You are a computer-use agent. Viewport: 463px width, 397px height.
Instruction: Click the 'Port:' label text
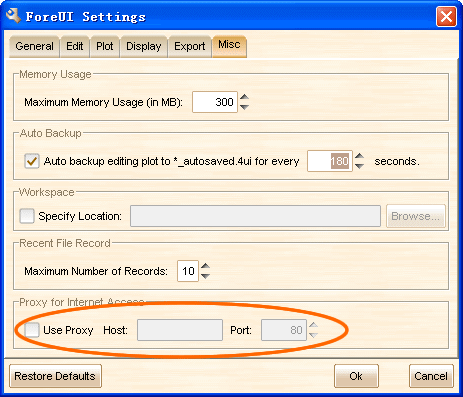(x=241, y=330)
